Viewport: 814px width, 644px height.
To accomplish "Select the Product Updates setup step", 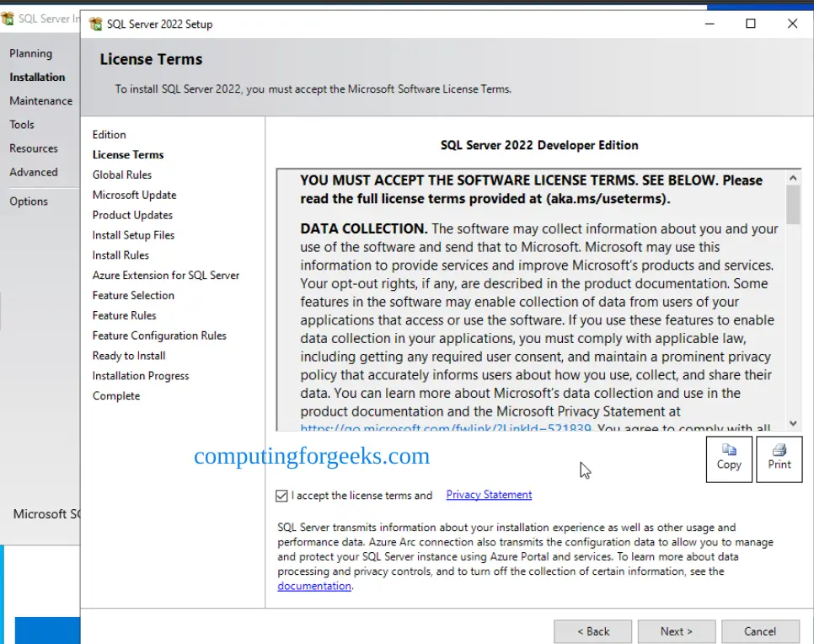I will [x=132, y=215].
